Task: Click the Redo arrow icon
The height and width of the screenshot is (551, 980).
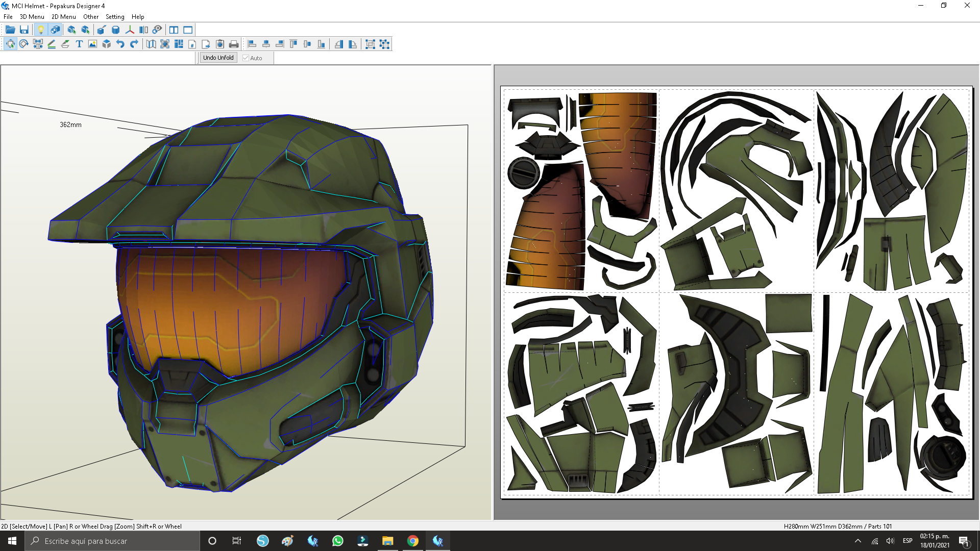Action: point(134,44)
